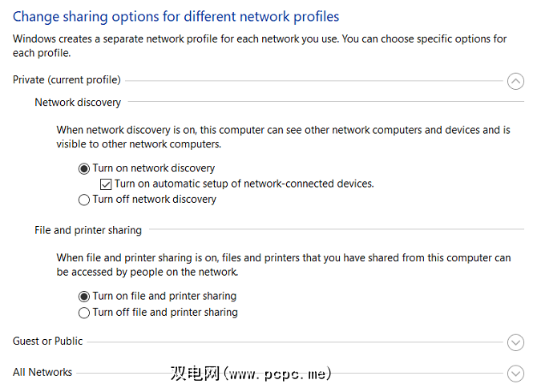537x392 pixels.
Task: Click the network discovery description paragraph
Action: [283, 137]
